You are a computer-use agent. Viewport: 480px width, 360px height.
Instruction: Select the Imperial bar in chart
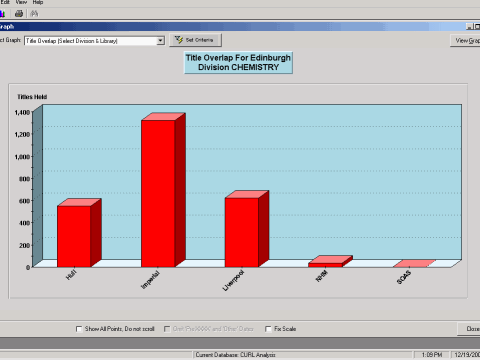coord(158,193)
